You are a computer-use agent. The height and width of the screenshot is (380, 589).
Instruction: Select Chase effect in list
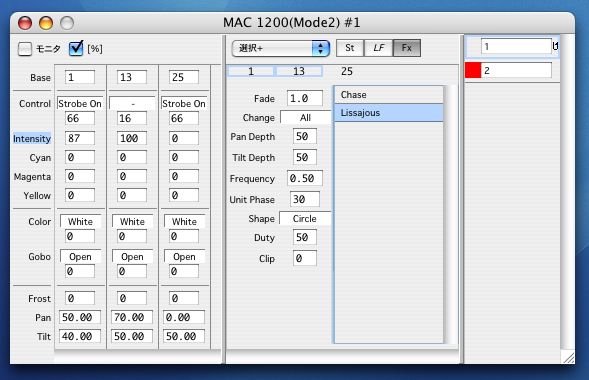click(389, 95)
